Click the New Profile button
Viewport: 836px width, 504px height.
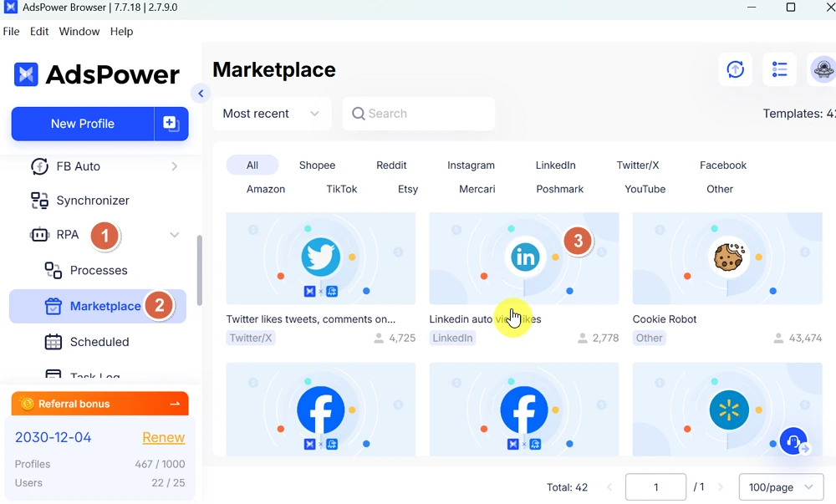coord(83,124)
